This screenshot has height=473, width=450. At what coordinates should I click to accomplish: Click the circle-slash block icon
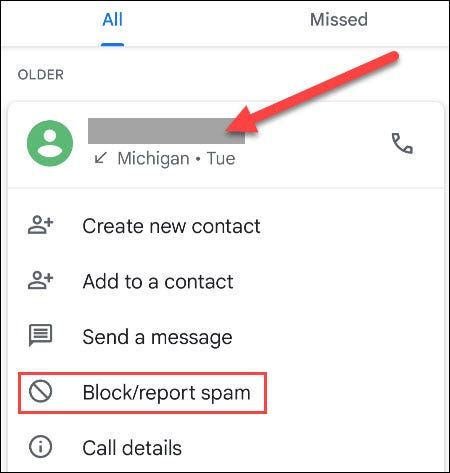40,391
